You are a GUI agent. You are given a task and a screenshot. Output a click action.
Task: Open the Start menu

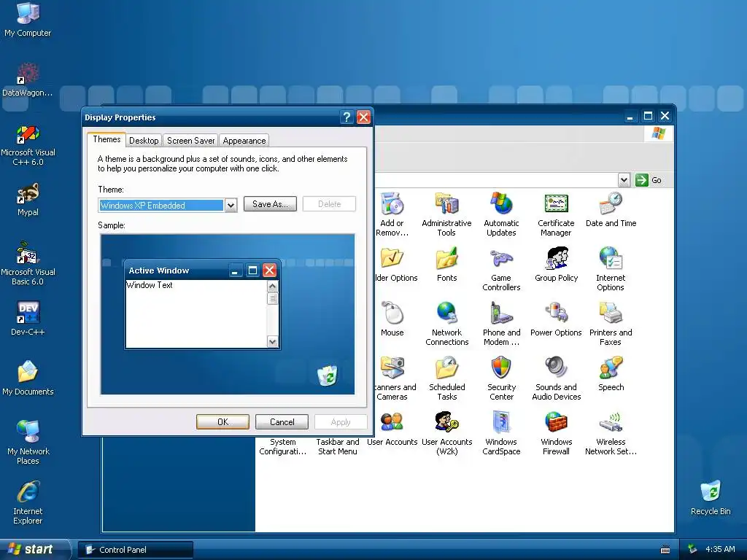pos(34,549)
